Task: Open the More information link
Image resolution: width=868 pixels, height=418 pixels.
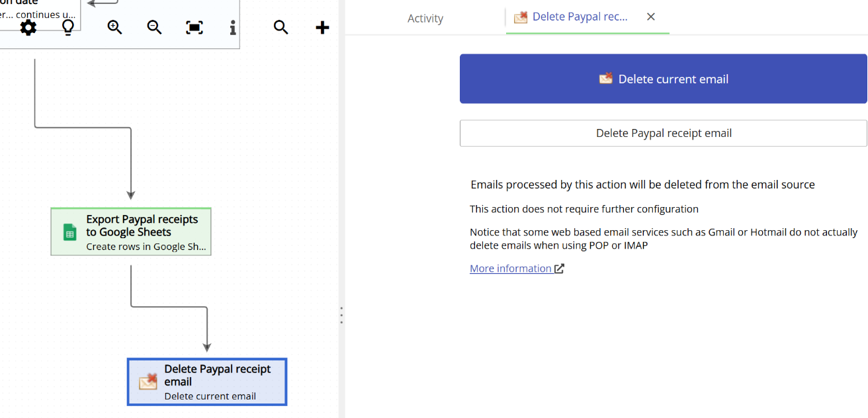Action: pyautogui.click(x=511, y=268)
